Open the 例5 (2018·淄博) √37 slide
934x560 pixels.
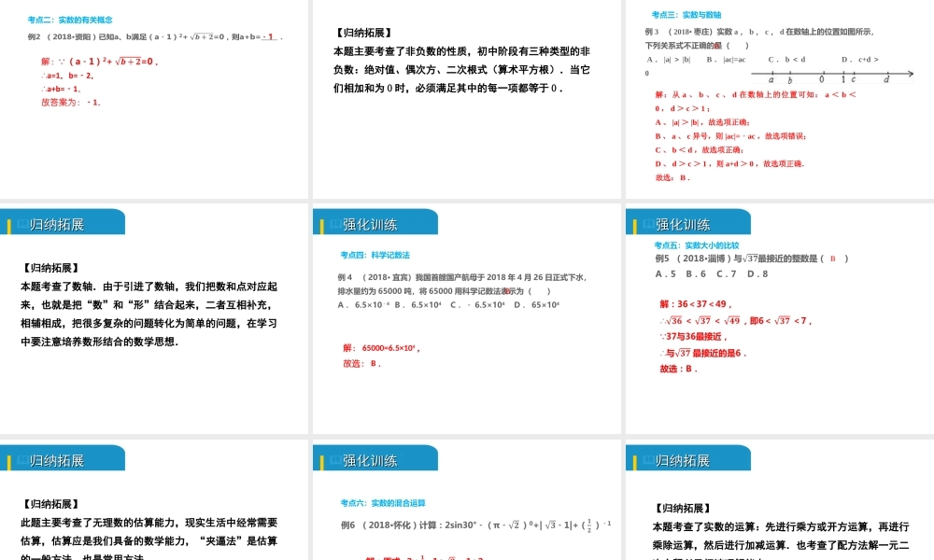coord(780,318)
